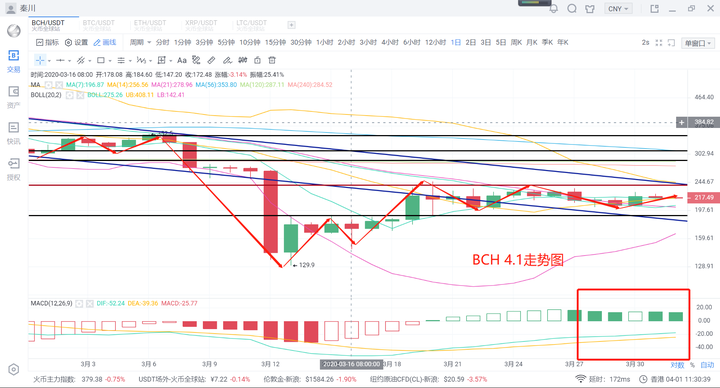This screenshot has width=720, height=388.
Task: Delete drawings with the trash icon
Action: [x=272, y=60]
